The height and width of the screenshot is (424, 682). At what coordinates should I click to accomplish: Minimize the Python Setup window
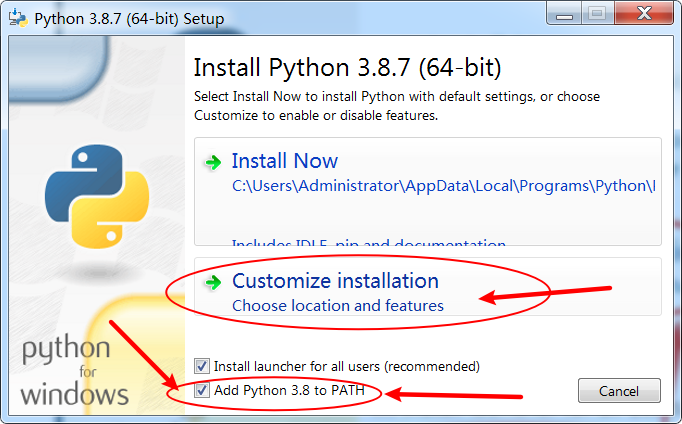564,14
